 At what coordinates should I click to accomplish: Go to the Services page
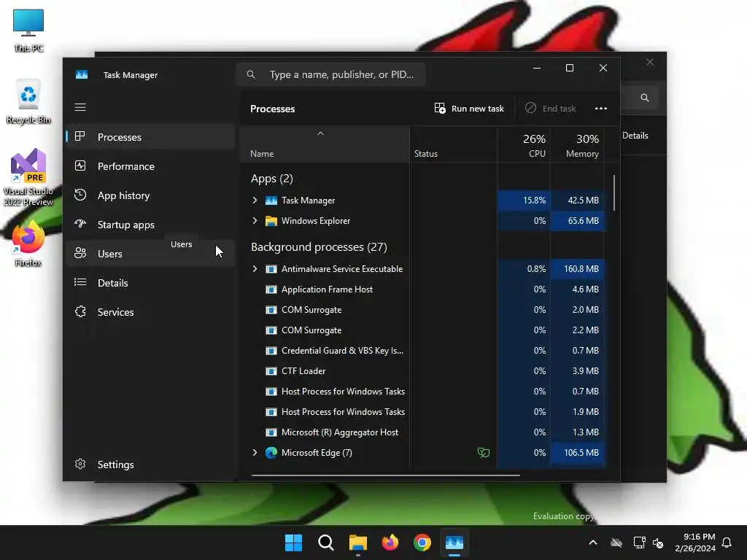pos(150,312)
